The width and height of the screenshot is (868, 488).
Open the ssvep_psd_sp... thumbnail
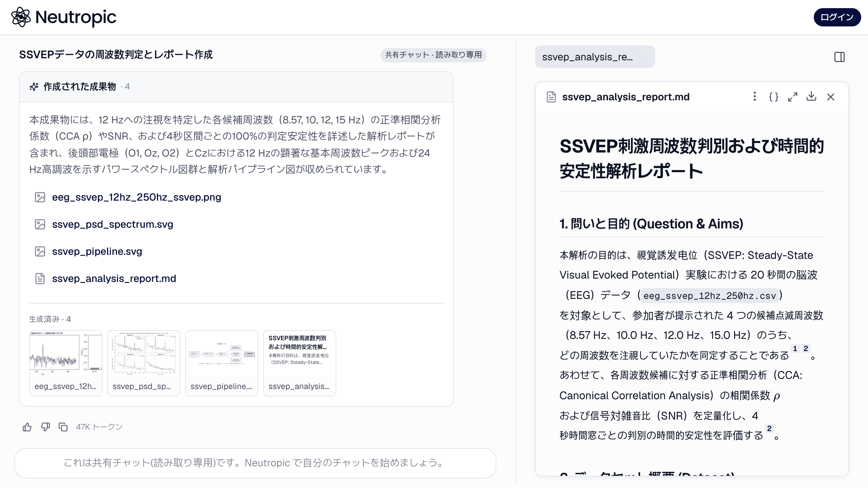[144, 363]
